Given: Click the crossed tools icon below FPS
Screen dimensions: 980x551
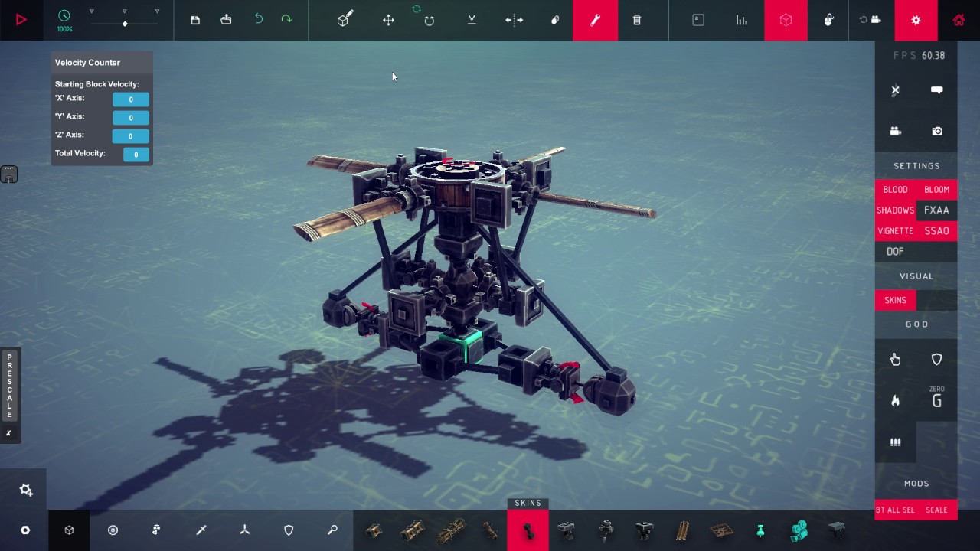Looking at the screenshot, I should tap(895, 90).
